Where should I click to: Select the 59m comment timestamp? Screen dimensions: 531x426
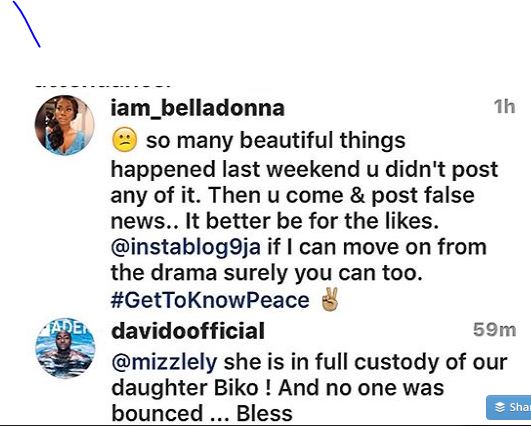click(x=494, y=330)
